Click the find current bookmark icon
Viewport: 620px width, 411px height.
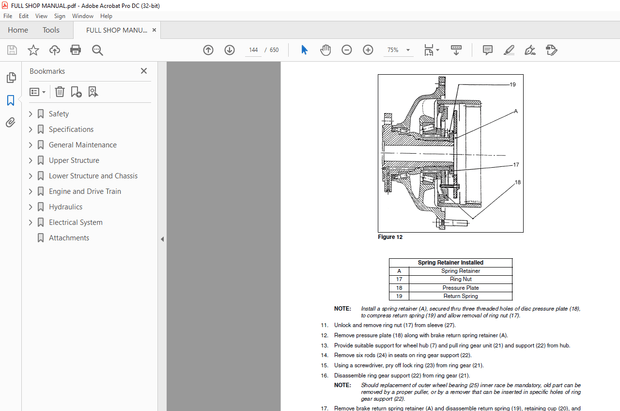click(93, 92)
